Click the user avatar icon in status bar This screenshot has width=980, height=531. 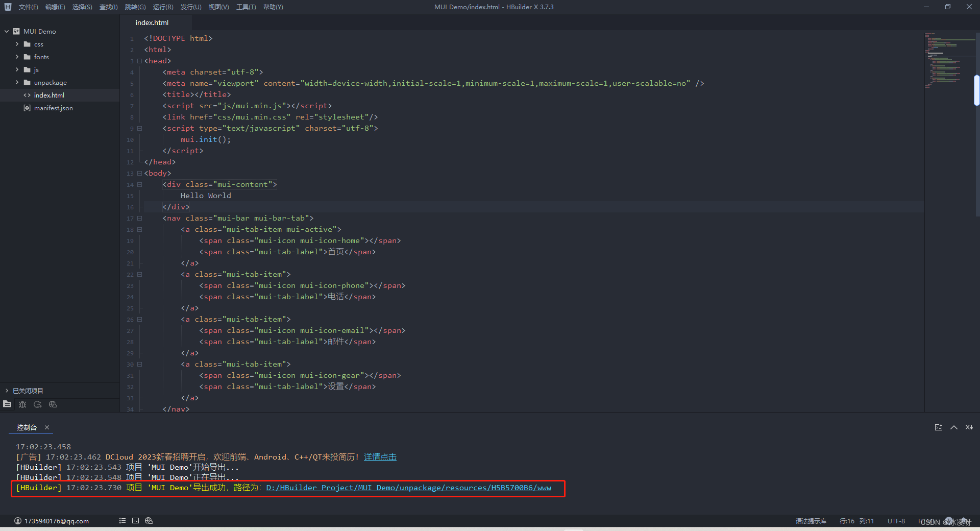pos(18,521)
